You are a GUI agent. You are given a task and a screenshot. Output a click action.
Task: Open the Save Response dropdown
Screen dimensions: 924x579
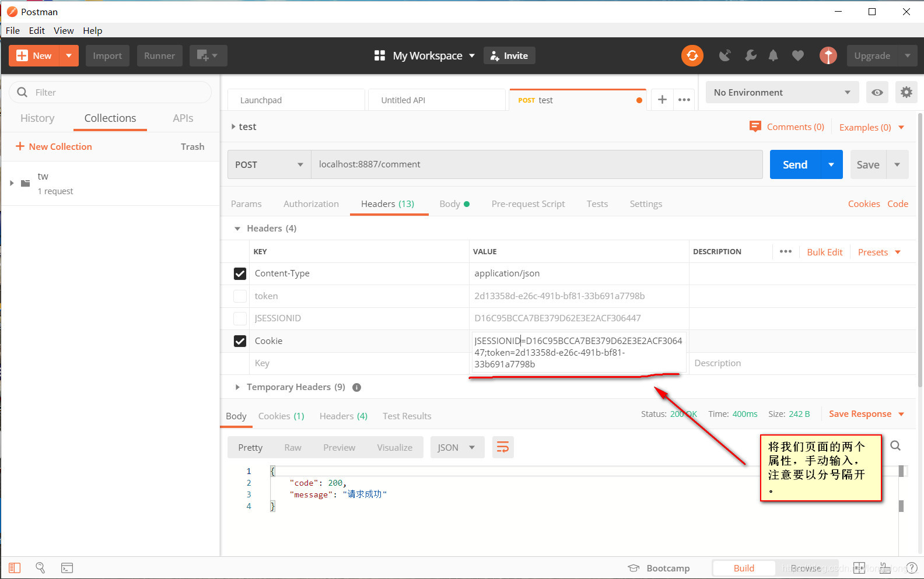[x=866, y=413]
